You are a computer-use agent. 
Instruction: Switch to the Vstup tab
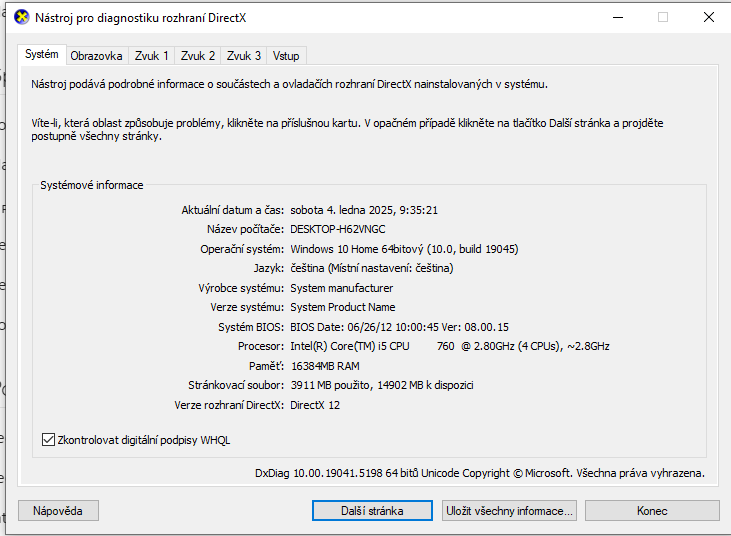pyautogui.click(x=286, y=56)
